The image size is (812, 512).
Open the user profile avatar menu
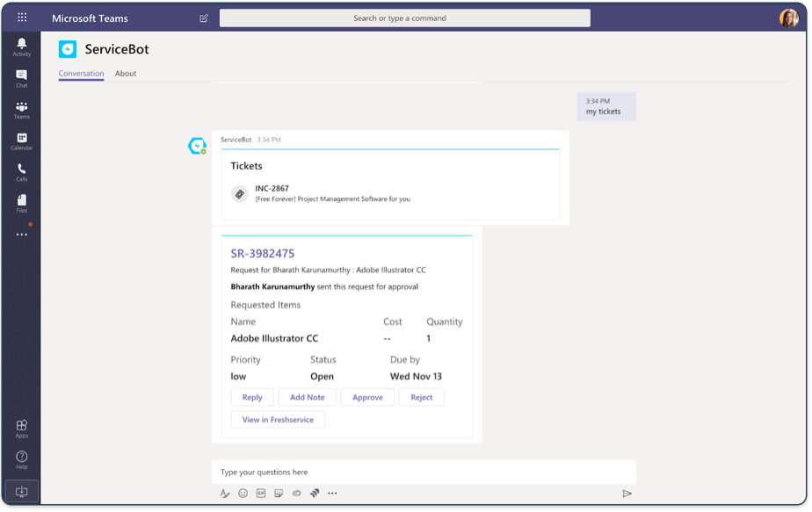(x=788, y=18)
